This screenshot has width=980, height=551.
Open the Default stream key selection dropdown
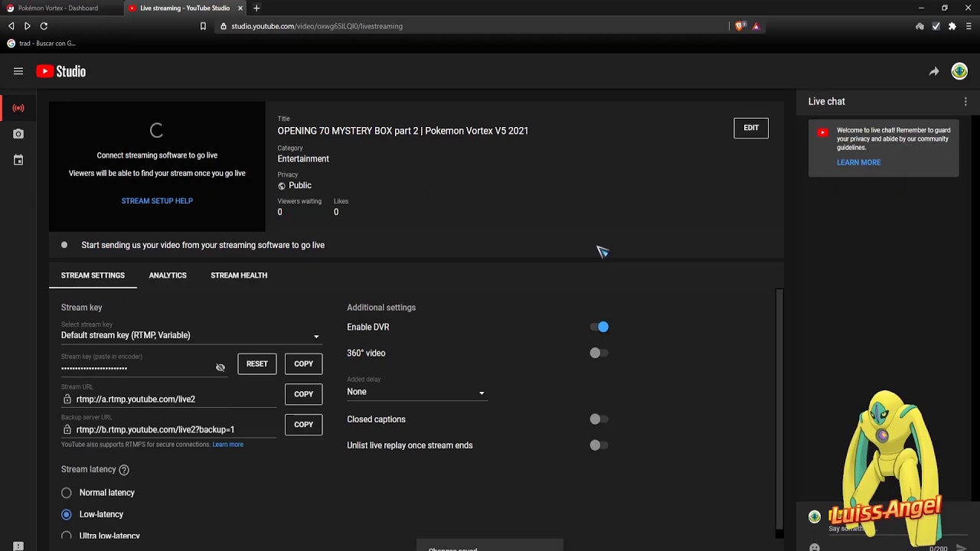191,335
